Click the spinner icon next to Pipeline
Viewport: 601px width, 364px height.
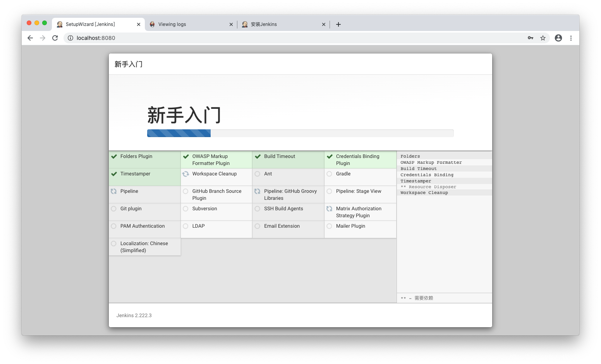pyautogui.click(x=114, y=191)
